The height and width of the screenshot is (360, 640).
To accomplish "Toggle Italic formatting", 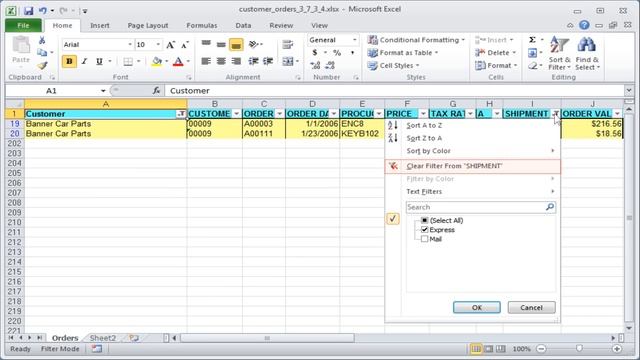I will click(84, 62).
